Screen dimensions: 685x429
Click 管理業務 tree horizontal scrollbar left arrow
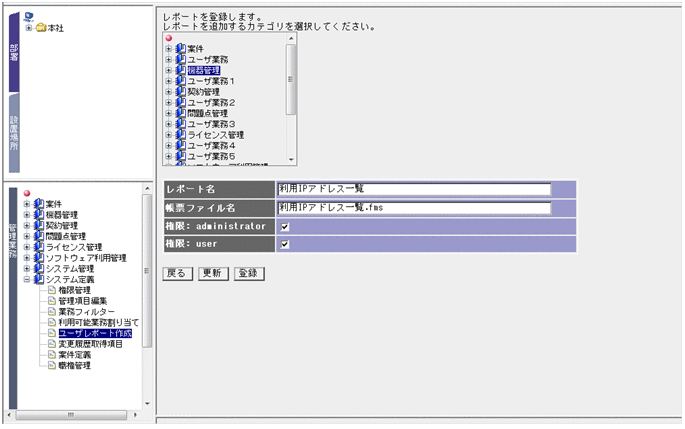pos(10,415)
